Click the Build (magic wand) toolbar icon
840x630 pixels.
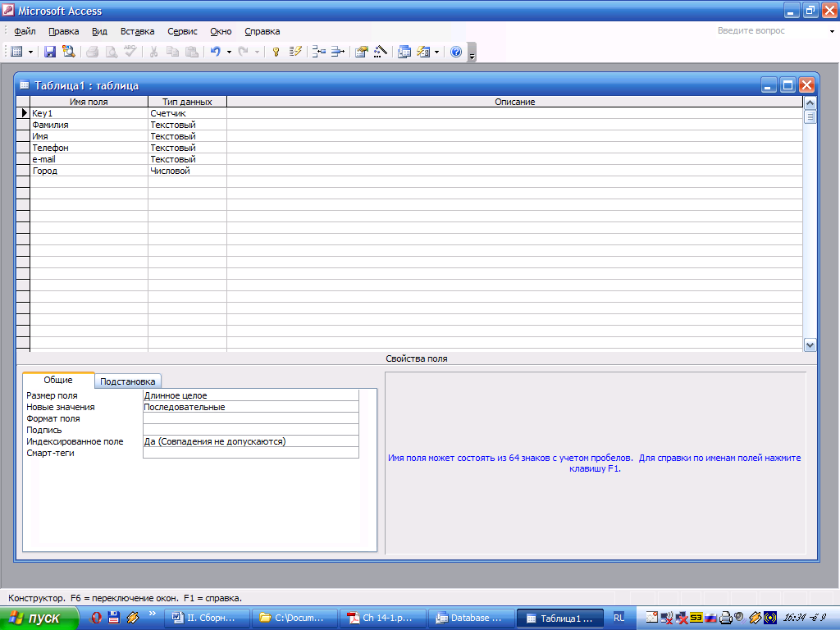pos(381,52)
